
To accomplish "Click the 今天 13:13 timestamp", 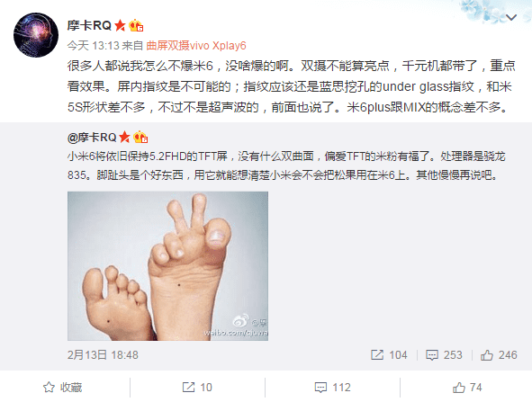I will click(x=94, y=46).
